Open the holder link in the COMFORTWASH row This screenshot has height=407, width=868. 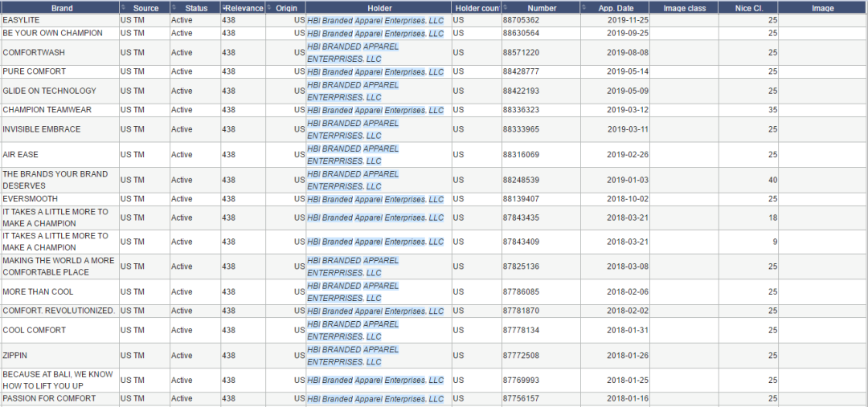click(353, 52)
